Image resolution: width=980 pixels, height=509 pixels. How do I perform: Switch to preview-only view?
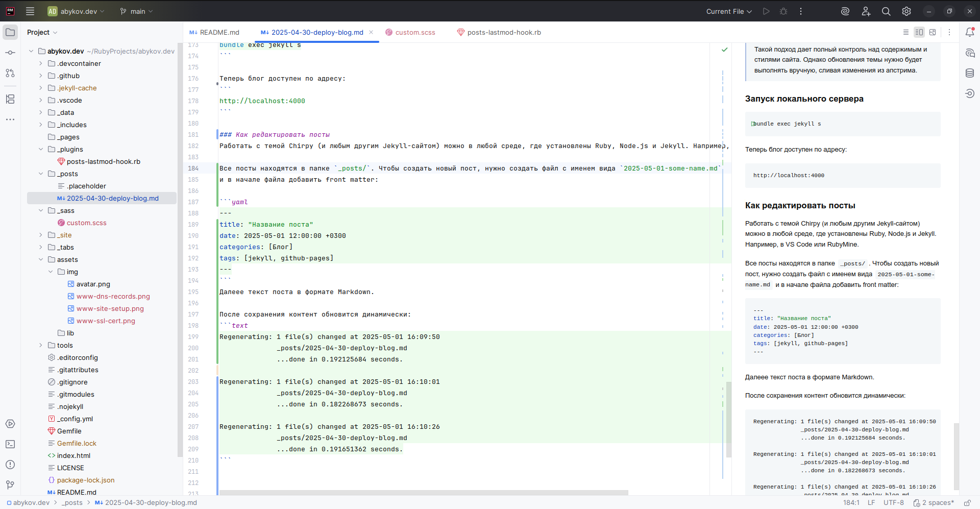pyautogui.click(x=933, y=32)
